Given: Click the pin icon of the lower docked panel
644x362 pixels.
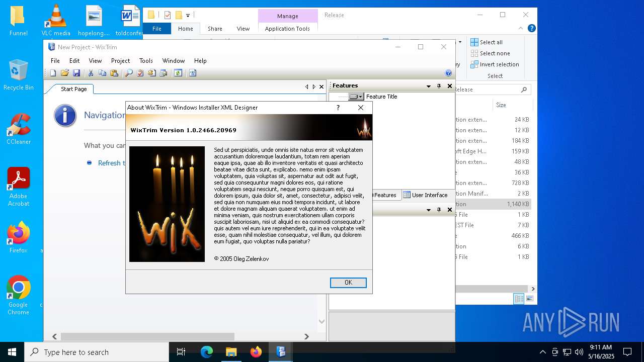Looking at the screenshot, I should click(x=439, y=210).
